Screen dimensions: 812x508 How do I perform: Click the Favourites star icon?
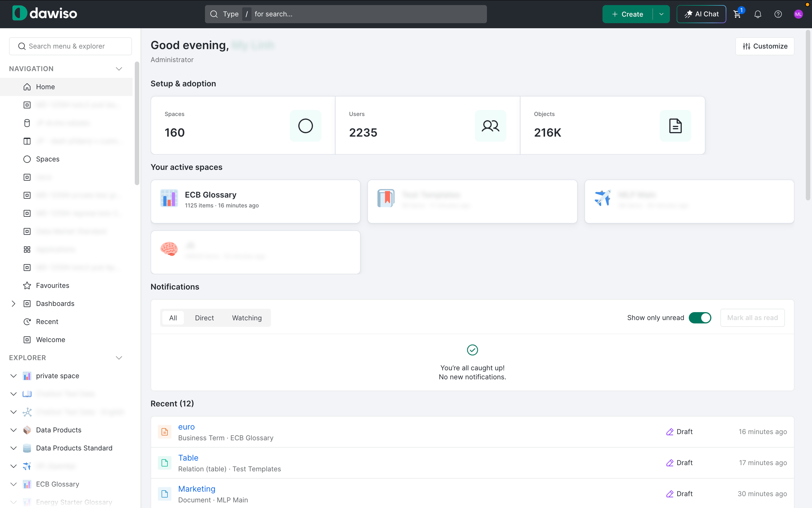[x=27, y=286]
